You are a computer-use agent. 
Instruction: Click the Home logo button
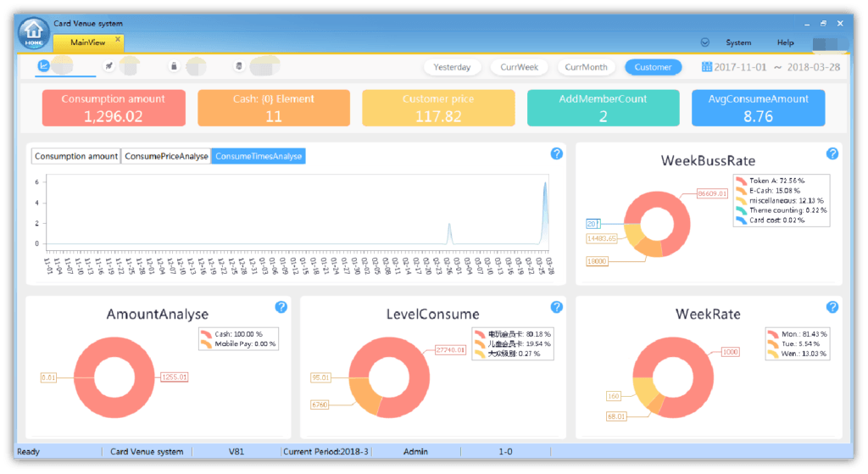[32, 33]
